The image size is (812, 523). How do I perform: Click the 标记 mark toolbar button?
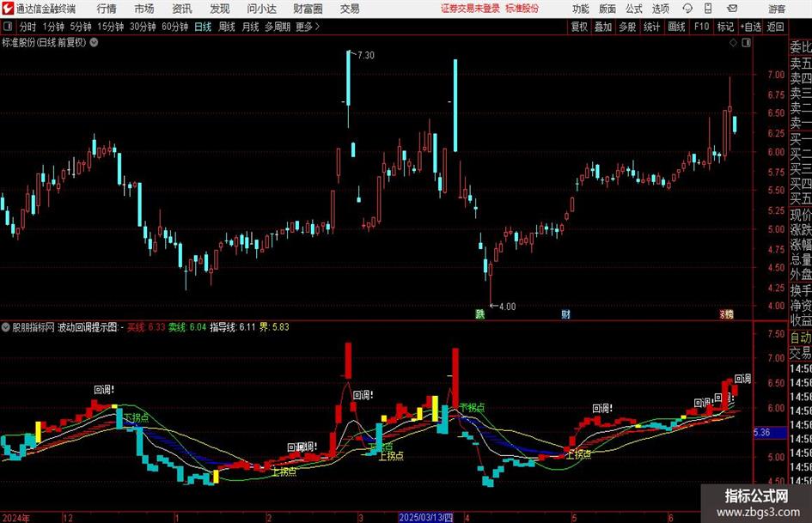tap(725, 27)
